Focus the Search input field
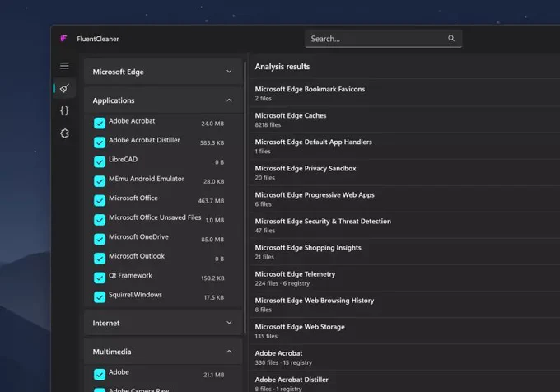The image size is (560, 392). [x=383, y=39]
